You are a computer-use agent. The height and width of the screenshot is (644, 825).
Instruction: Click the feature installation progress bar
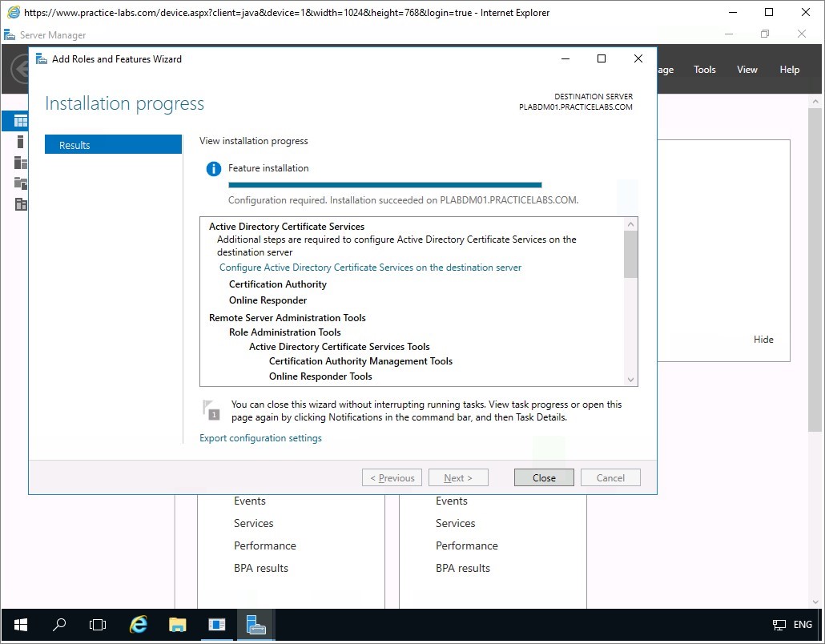[385, 185]
